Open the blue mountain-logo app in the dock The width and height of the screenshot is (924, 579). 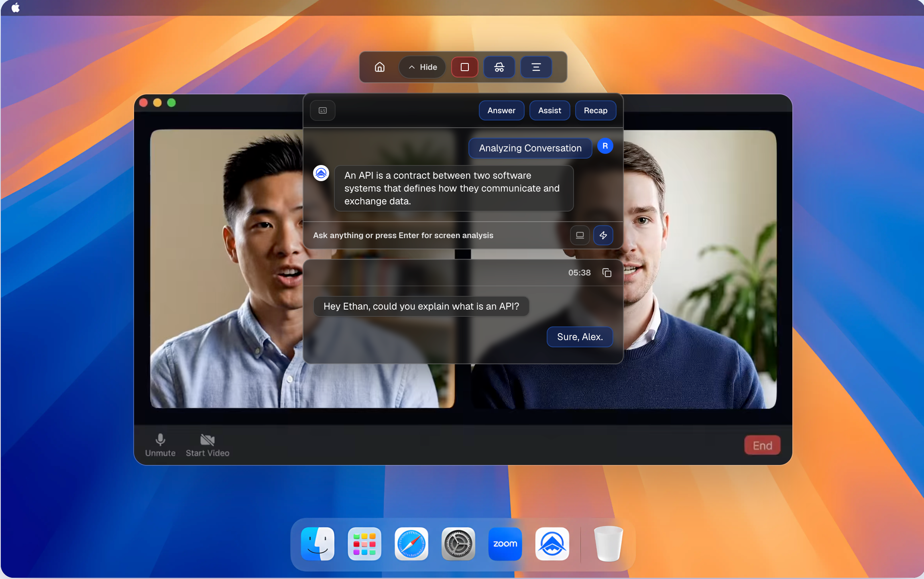(x=552, y=544)
